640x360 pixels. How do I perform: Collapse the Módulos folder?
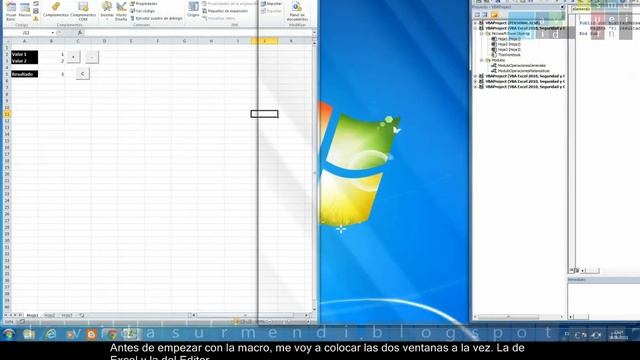(x=482, y=60)
